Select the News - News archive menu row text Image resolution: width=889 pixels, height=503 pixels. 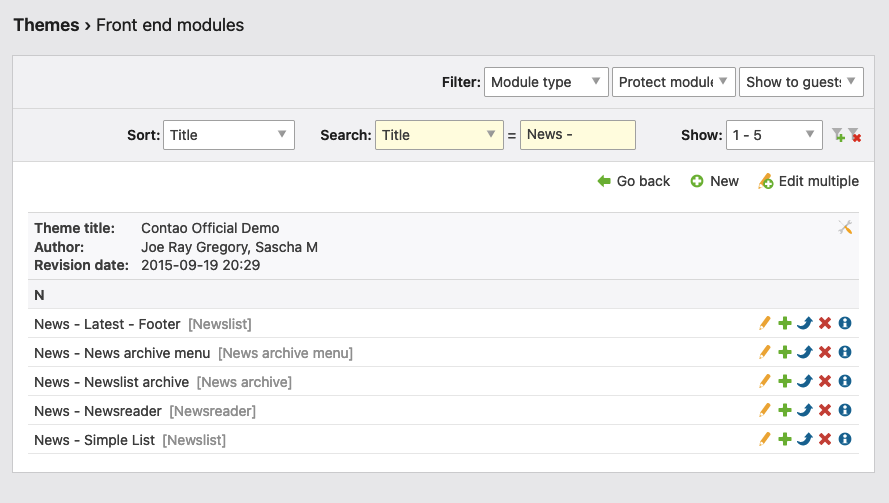(x=122, y=353)
